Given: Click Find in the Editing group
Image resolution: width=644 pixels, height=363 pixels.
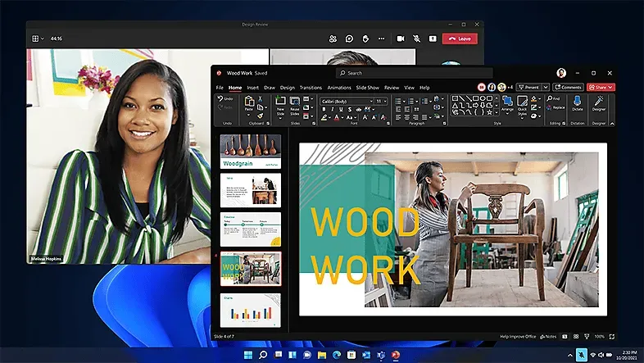Looking at the screenshot, I should click(553, 98).
